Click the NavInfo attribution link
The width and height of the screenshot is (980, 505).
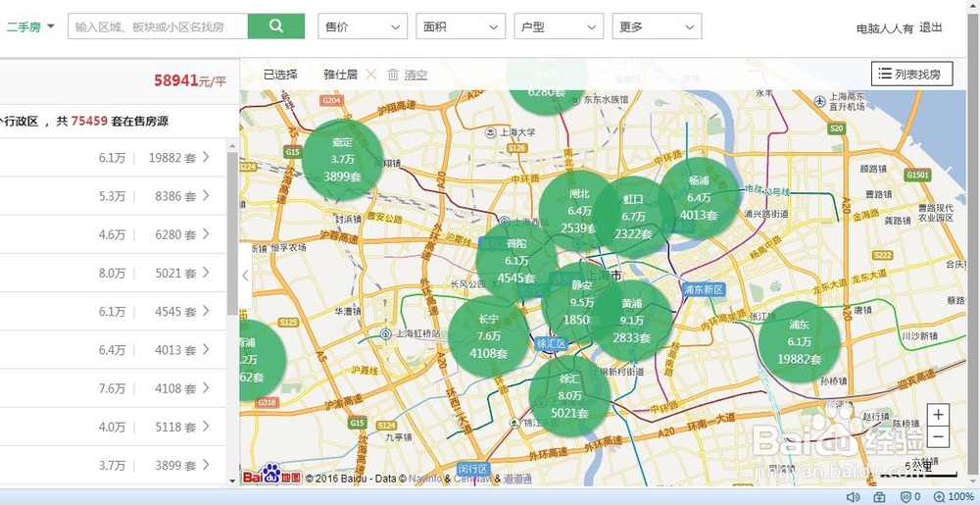(425, 479)
